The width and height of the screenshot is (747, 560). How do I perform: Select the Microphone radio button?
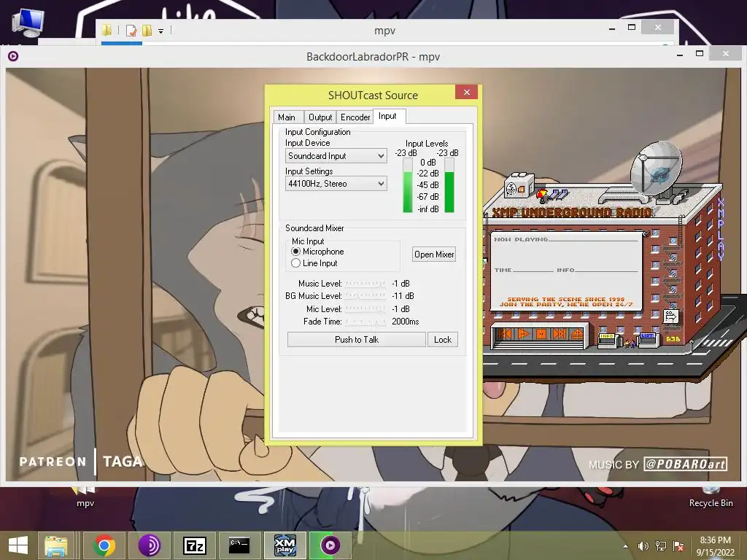[296, 252]
